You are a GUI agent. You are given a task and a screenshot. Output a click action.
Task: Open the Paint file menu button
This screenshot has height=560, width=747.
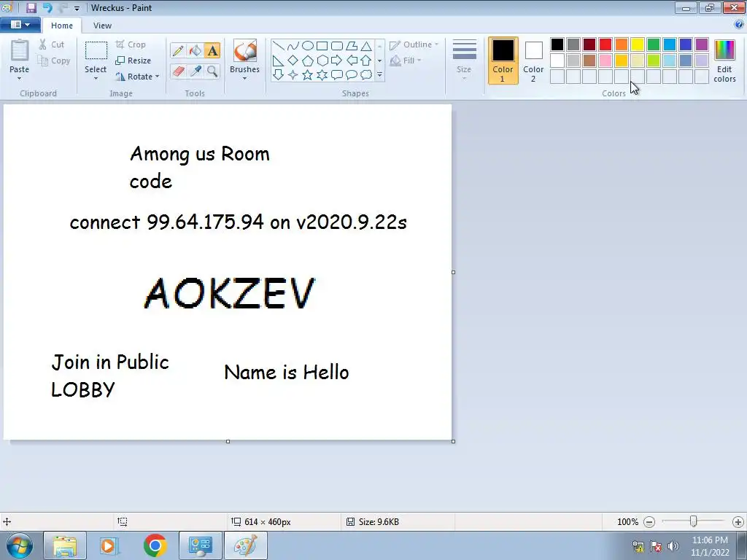20,25
